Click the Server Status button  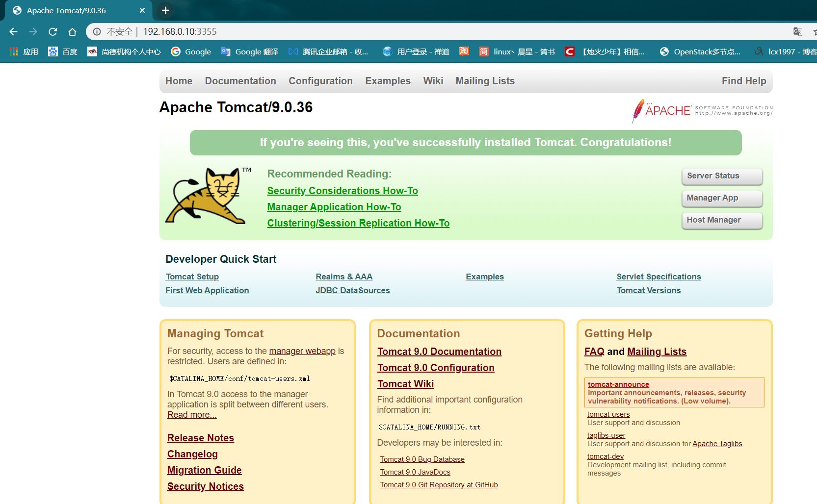[722, 176]
